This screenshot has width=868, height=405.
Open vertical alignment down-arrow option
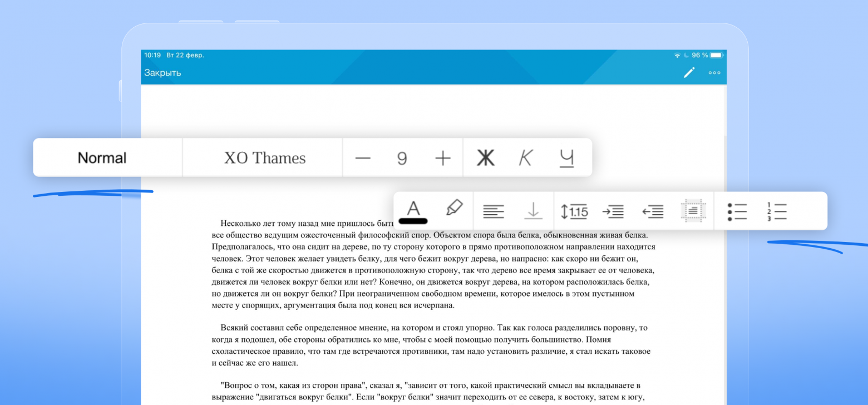point(533,211)
